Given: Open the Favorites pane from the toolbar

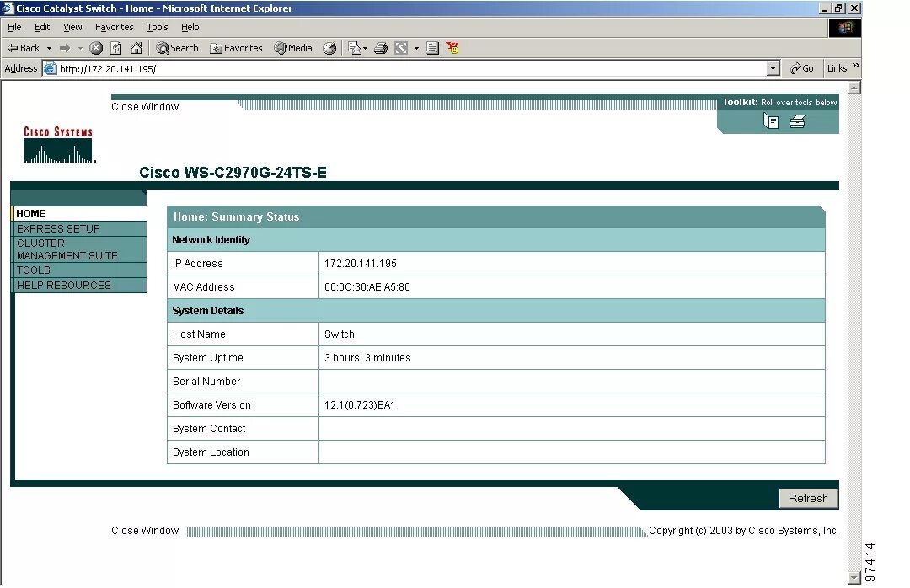Looking at the screenshot, I should [x=236, y=48].
